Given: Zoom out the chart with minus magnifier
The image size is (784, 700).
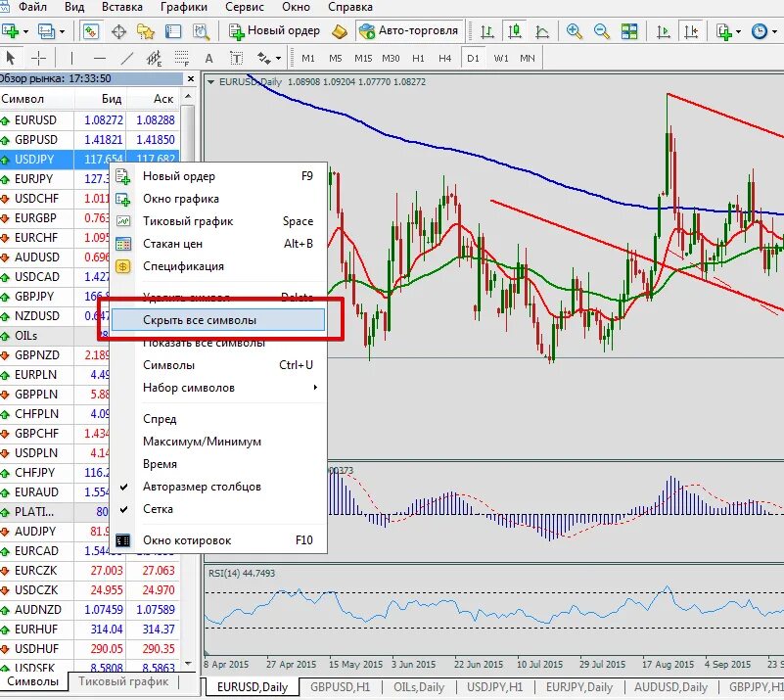Looking at the screenshot, I should point(602,31).
